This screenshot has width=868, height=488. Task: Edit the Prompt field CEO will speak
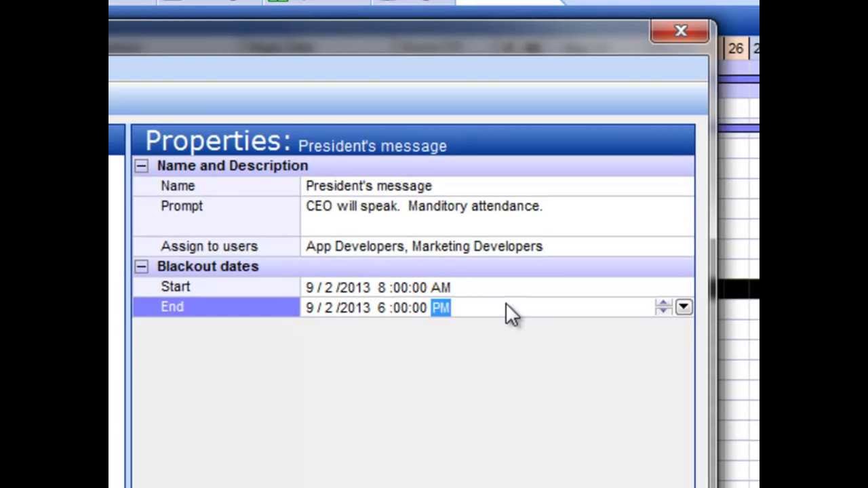pos(497,216)
